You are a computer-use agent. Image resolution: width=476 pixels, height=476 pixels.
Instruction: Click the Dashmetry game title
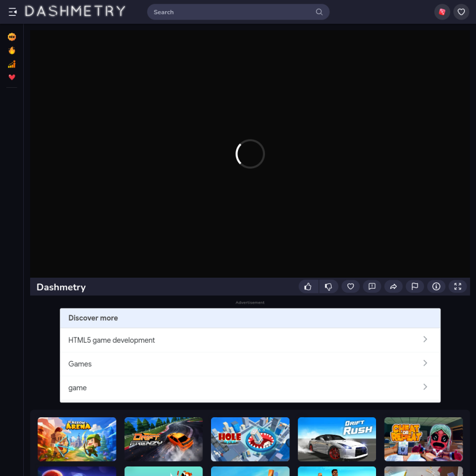point(61,287)
